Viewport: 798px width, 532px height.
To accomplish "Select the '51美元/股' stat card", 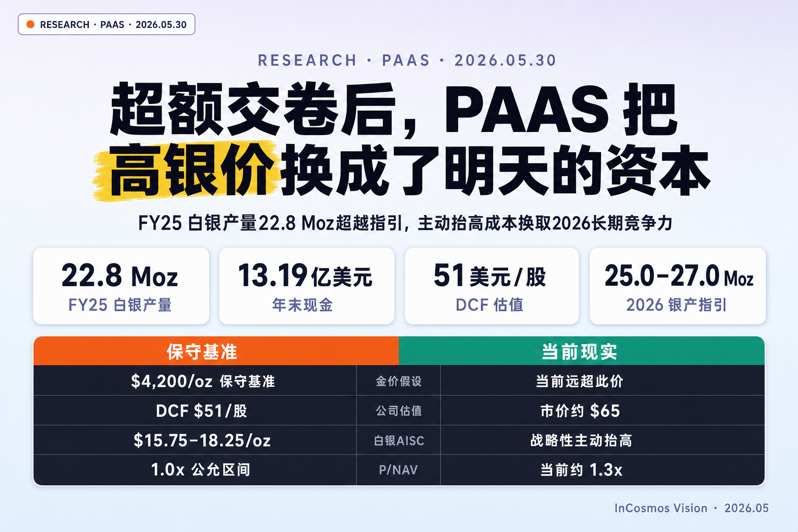I will click(491, 286).
